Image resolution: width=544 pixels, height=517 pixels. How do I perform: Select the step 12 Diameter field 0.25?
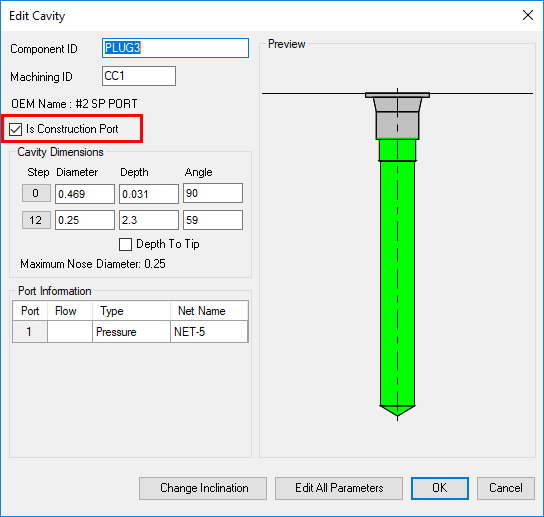(85, 220)
